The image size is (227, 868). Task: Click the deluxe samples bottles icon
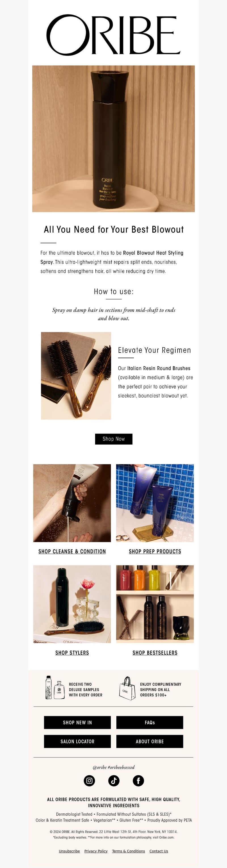click(x=55, y=687)
